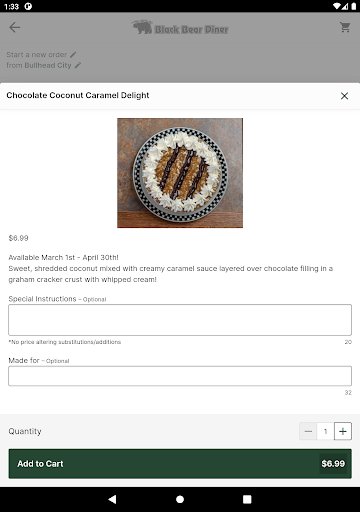The image size is (360, 512).
Task: Edit order type pencil icon
Action: pyautogui.click(x=73, y=54)
